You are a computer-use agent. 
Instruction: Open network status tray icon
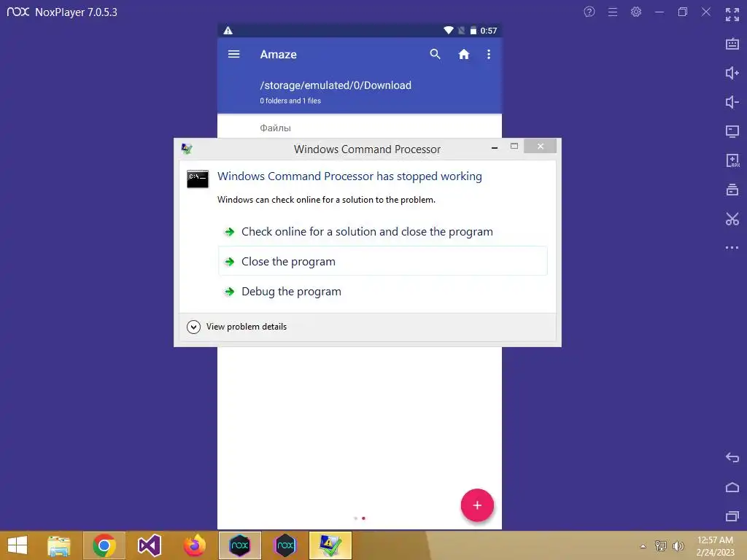(x=661, y=546)
